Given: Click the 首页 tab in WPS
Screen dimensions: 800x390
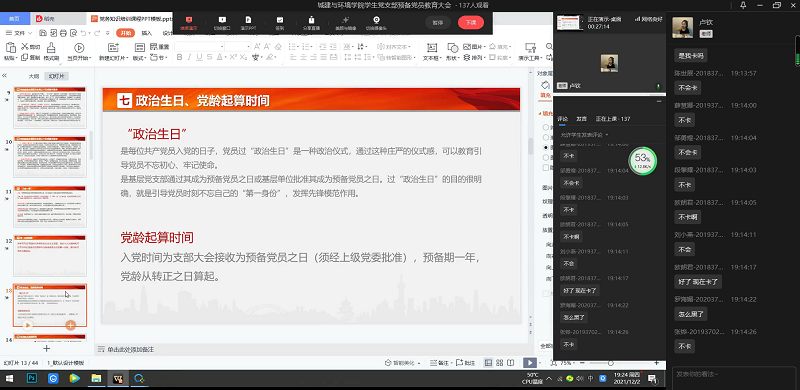Looking at the screenshot, I should 14,19.
